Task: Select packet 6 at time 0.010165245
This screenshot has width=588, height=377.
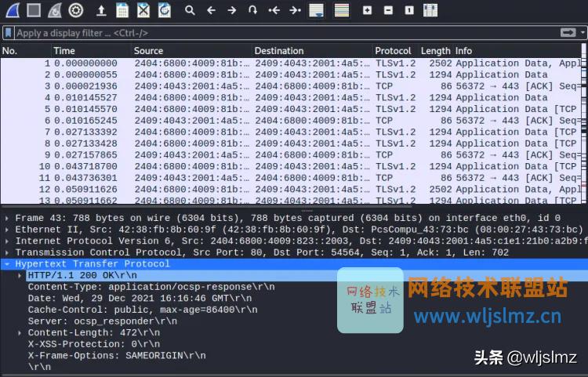Action: pos(291,121)
